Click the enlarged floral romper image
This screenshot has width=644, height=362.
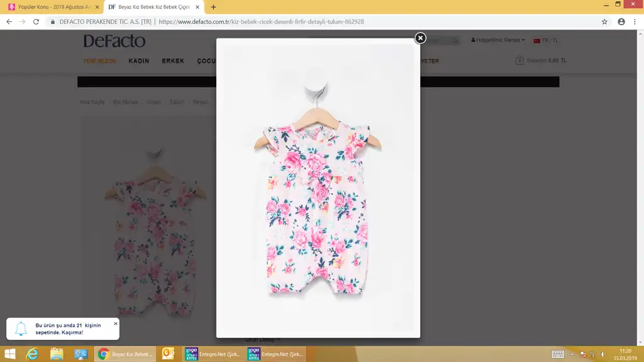[318, 188]
